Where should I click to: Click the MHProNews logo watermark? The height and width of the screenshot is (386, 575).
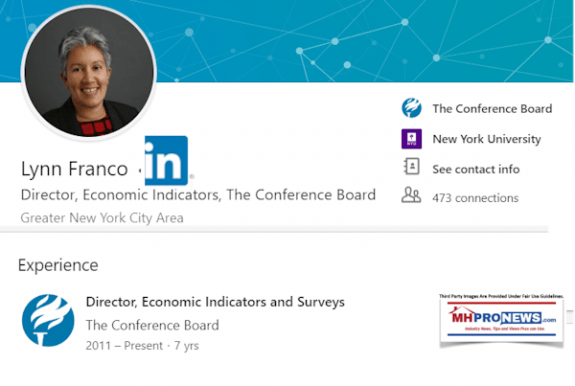click(502, 320)
